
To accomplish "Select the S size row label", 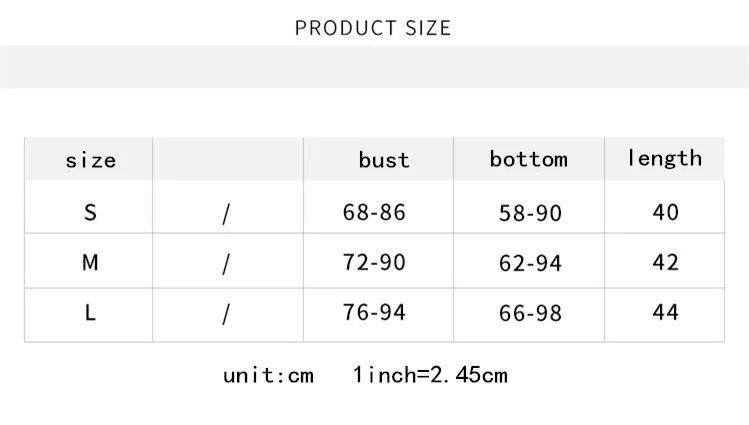I will click(x=90, y=212).
